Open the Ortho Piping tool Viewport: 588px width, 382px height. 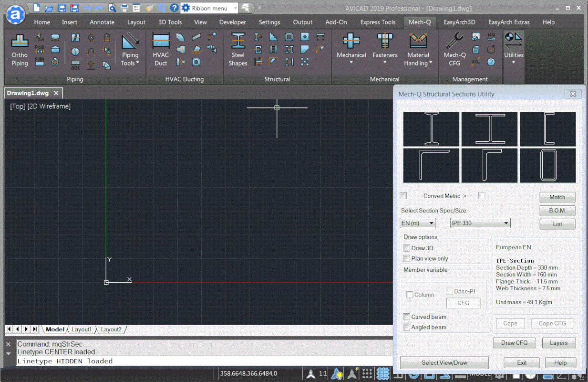(20, 50)
